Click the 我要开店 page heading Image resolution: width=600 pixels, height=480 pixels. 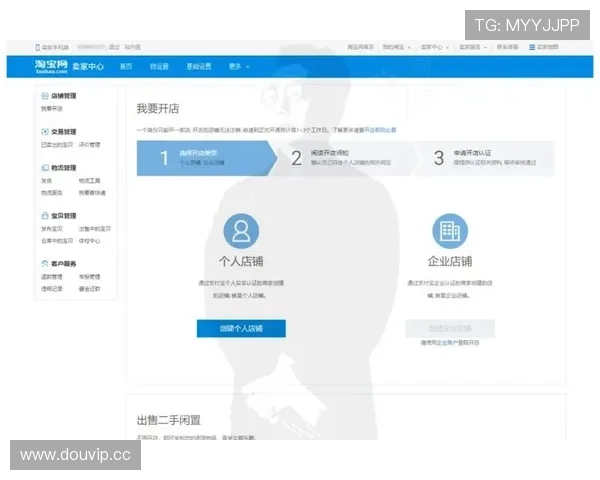pos(158,109)
